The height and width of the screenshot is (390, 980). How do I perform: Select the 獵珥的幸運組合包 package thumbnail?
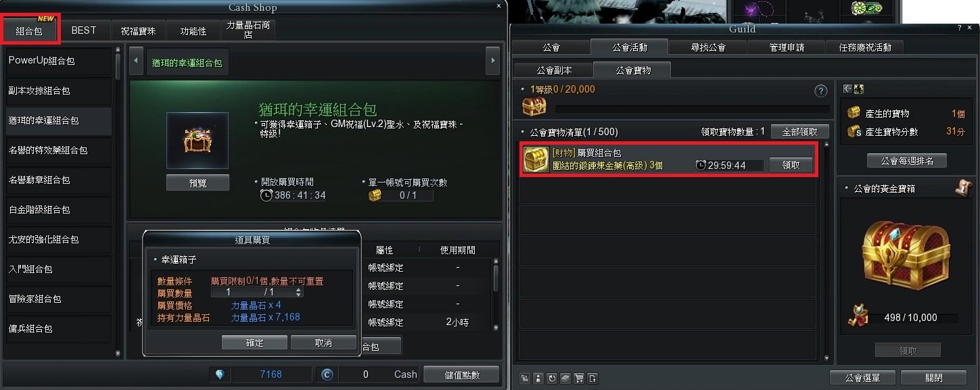[x=197, y=141]
